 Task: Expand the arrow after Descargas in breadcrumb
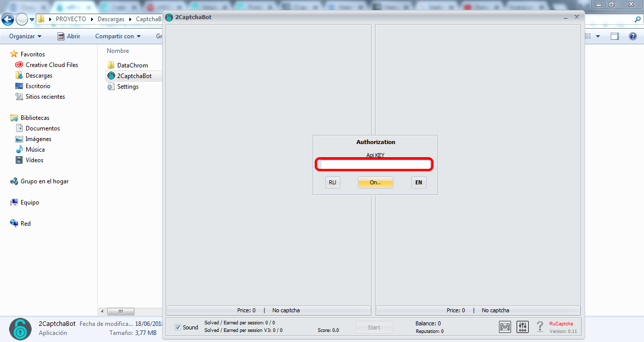[x=130, y=19]
